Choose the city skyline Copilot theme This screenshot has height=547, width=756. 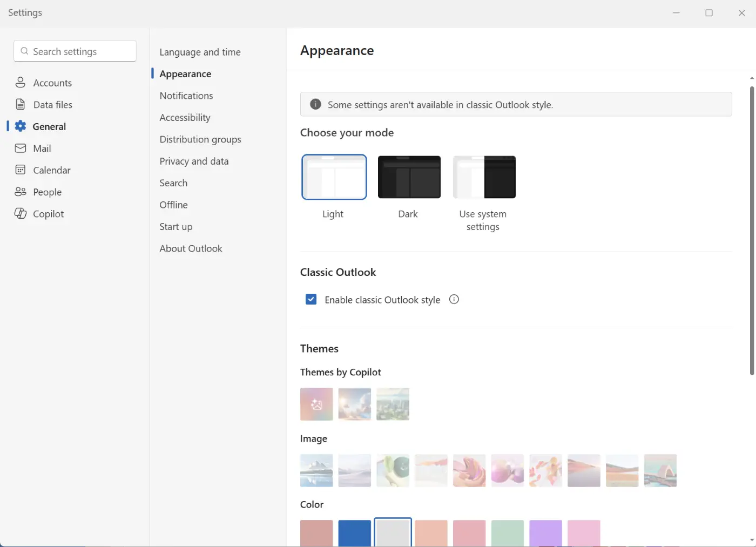tap(393, 404)
